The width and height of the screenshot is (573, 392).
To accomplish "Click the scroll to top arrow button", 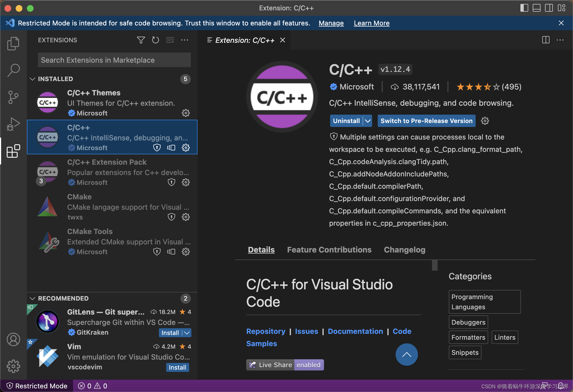I will [407, 355].
